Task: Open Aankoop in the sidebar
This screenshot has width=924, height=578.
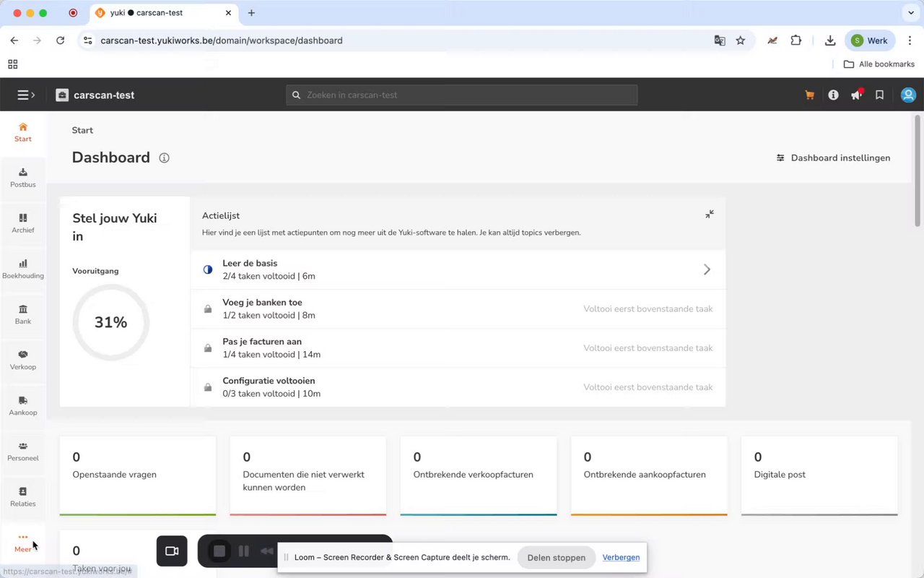Action: coord(23,405)
